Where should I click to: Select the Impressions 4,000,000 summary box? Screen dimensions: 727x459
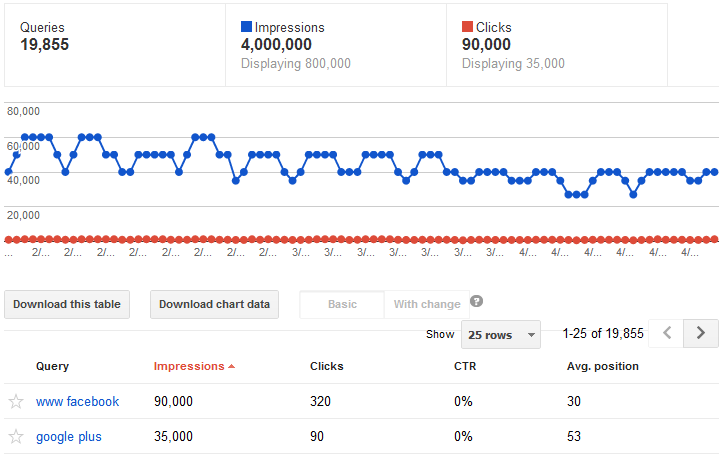click(x=336, y=45)
